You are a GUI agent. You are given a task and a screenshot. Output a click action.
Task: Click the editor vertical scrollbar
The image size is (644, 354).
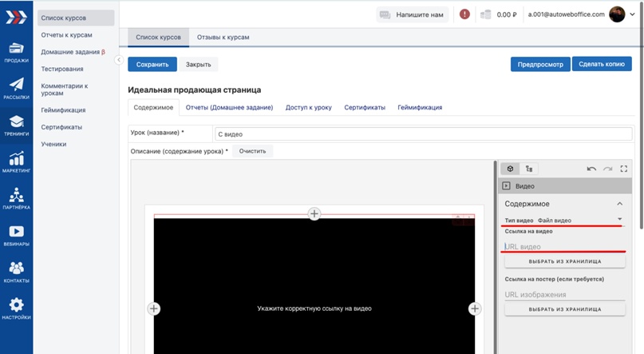click(x=496, y=257)
